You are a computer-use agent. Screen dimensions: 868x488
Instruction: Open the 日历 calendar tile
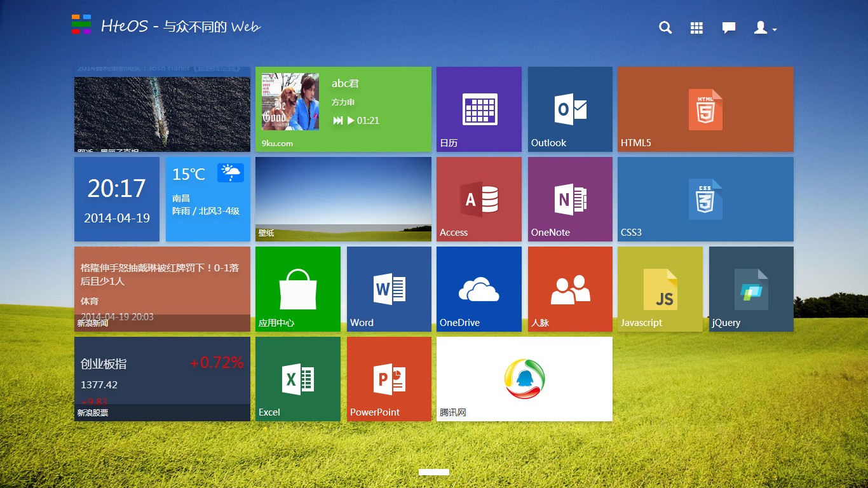pos(479,109)
